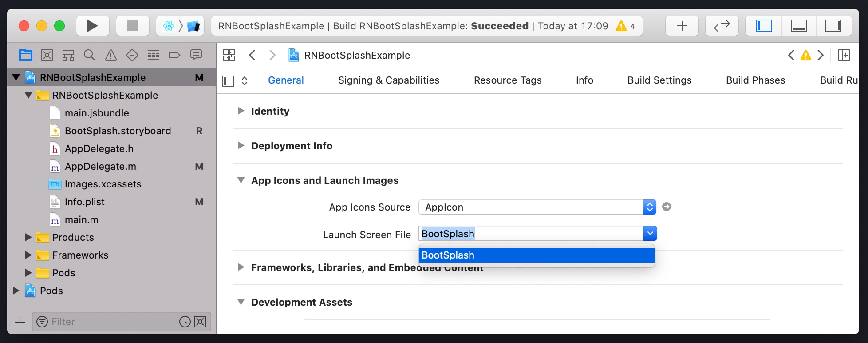
Task: Collapse the Development Assets section
Action: [241, 302]
